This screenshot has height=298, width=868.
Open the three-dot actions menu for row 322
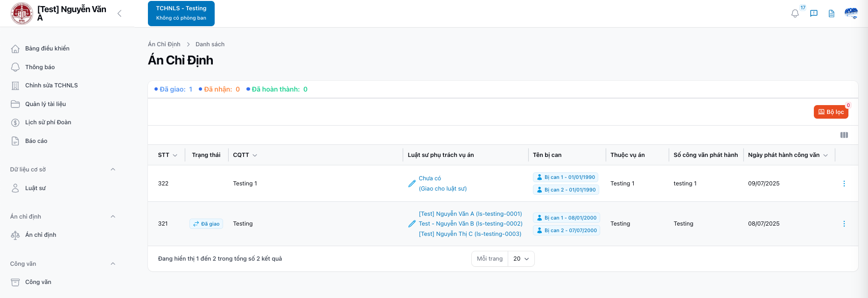tap(844, 184)
